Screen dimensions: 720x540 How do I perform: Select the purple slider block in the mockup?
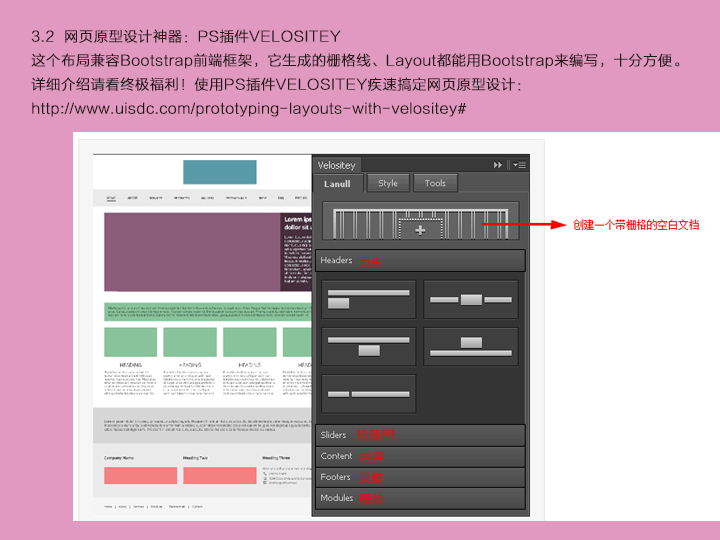click(x=192, y=252)
